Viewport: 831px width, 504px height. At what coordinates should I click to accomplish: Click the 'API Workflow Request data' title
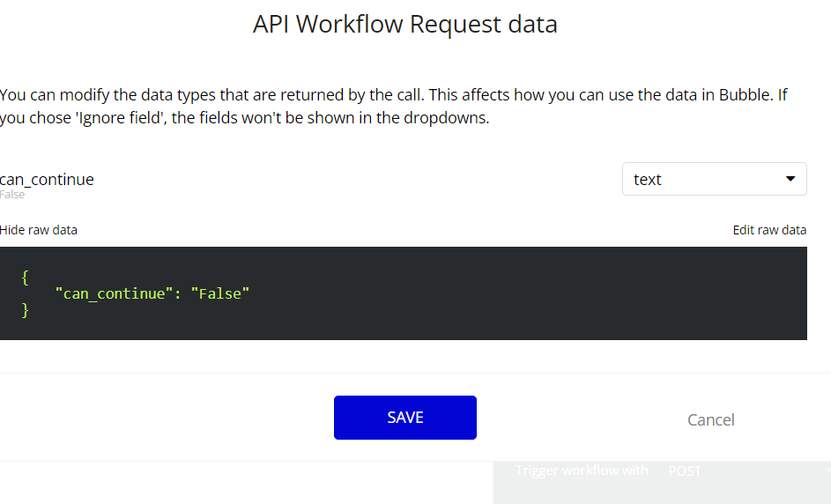click(404, 24)
